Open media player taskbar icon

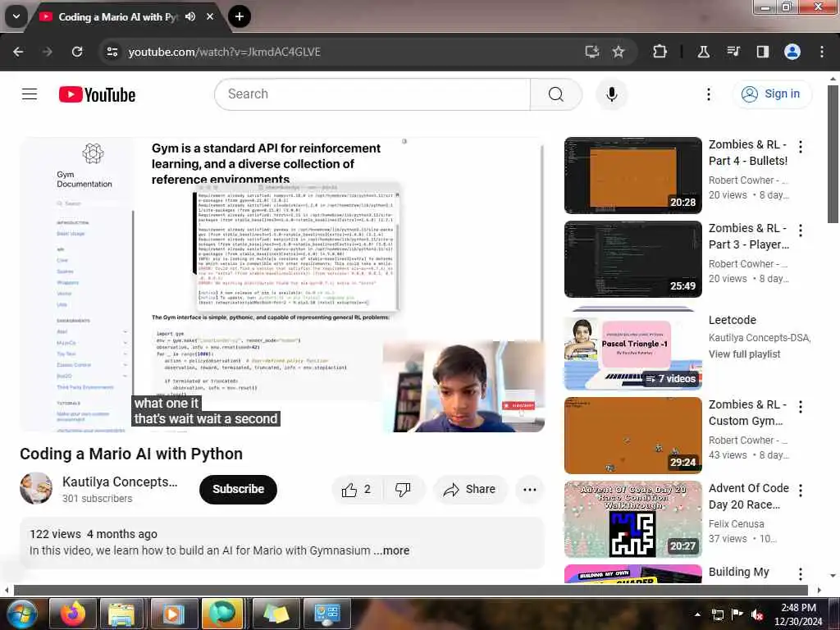172,614
